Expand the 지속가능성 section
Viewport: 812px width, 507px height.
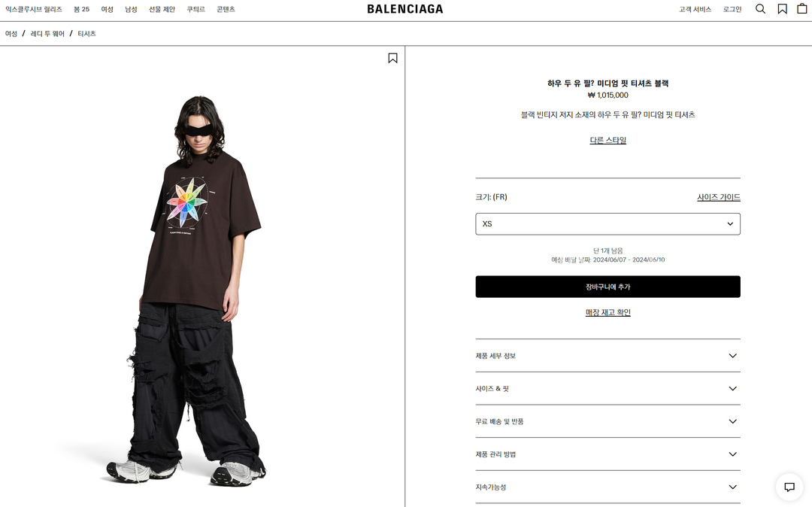click(x=608, y=487)
